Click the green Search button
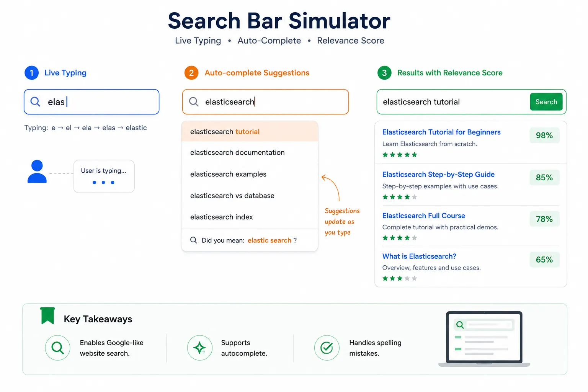 (x=546, y=102)
